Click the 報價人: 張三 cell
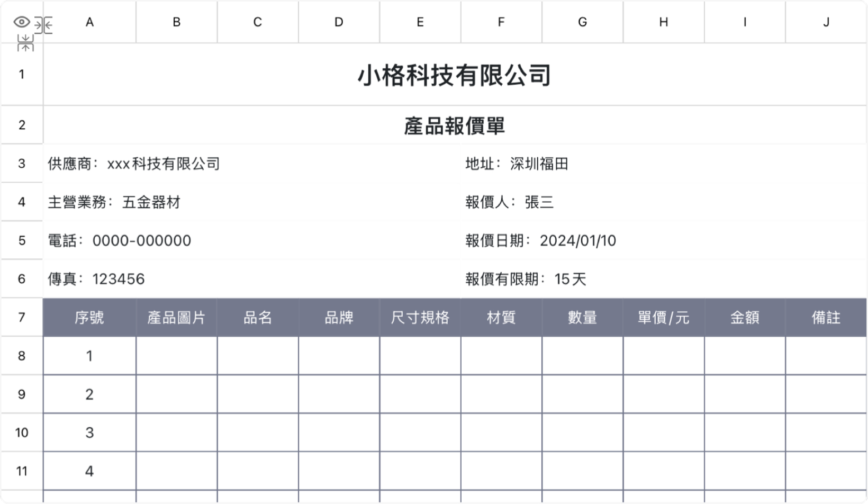The width and height of the screenshot is (868, 504). [664, 202]
